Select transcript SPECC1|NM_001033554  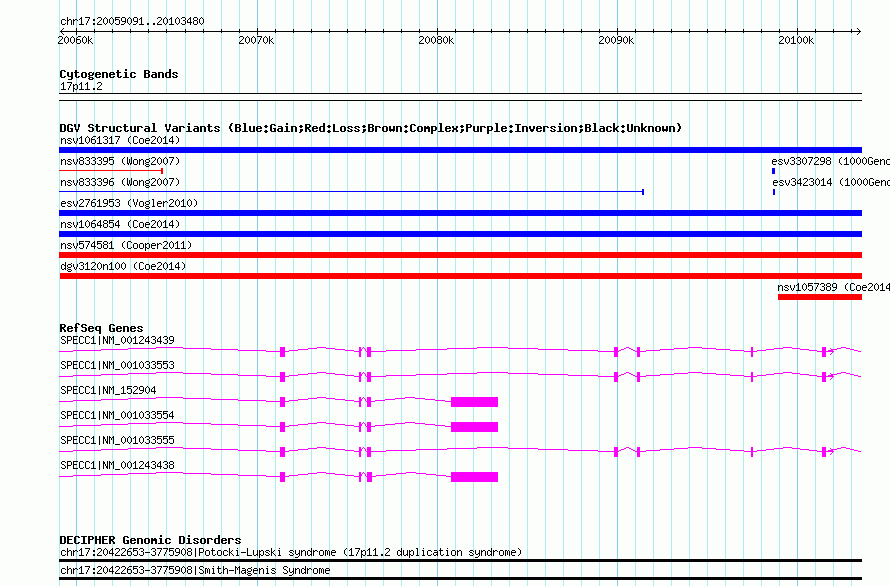[x=117, y=415]
